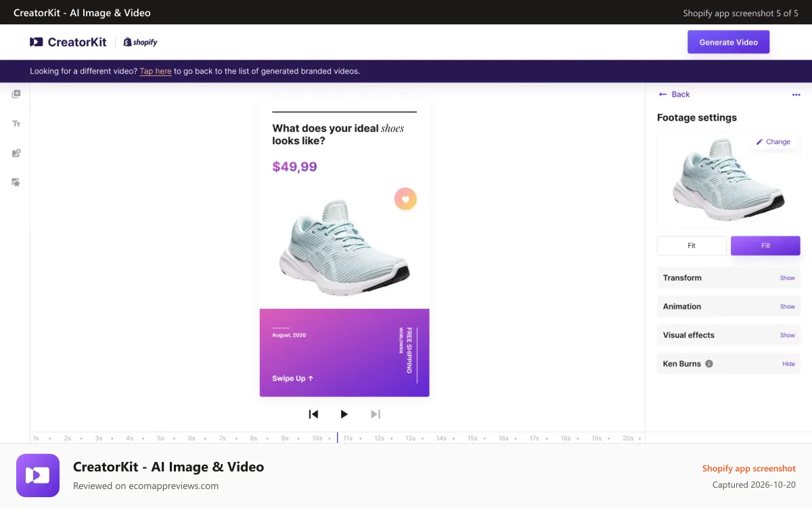Click the 'August, 2020' text
The image size is (812, 508).
click(289, 335)
